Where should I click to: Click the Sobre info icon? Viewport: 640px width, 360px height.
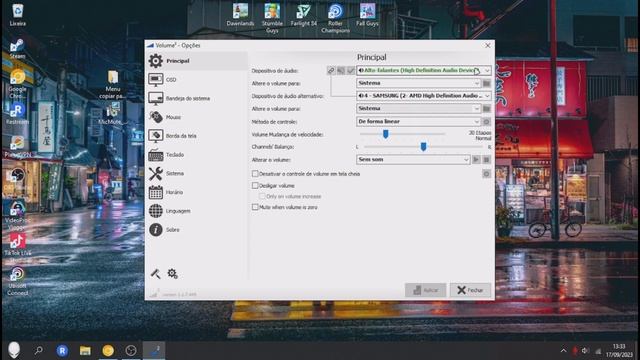point(156,230)
